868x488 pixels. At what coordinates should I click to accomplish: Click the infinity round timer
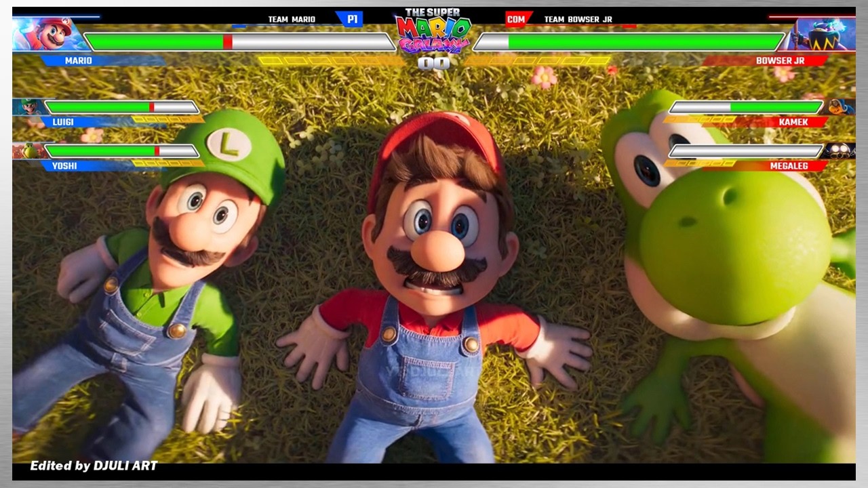434,64
